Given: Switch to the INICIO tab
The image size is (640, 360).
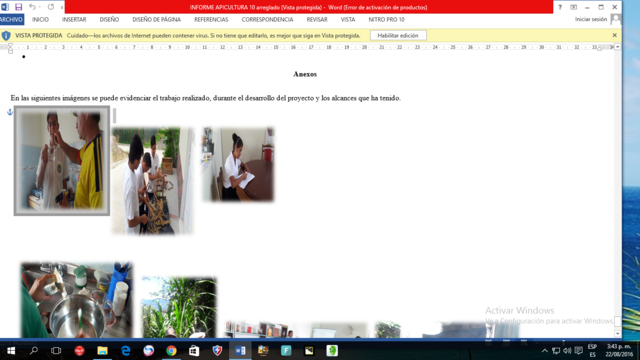Looking at the screenshot, I should (40, 20).
